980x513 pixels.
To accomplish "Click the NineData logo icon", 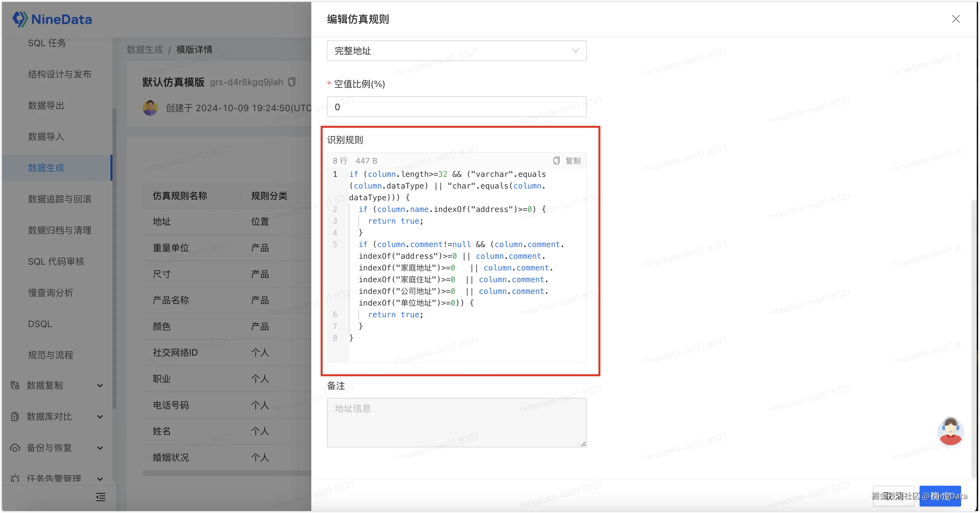I will pyautogui.click(x=20, y=19).
